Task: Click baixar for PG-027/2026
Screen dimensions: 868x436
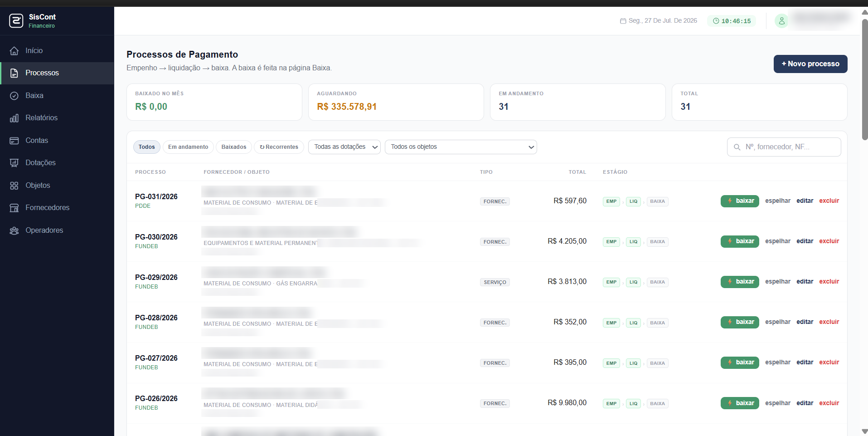Action: pos(740,363)
